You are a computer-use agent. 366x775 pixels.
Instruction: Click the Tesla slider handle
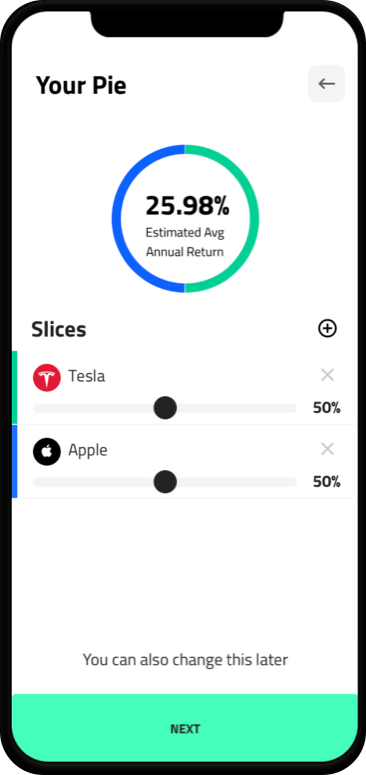(x=165, y=408)
